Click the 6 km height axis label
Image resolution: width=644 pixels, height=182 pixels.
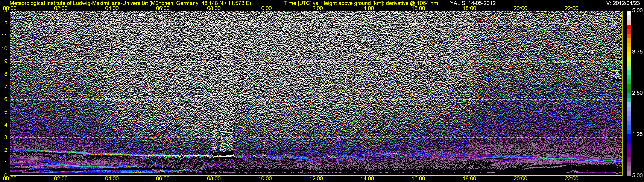(6, 100)
